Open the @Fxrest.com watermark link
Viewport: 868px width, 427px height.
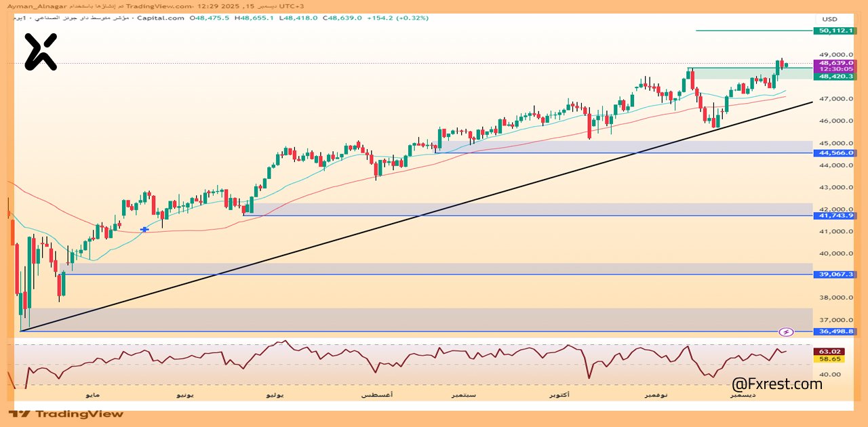[x=777, y=384]
